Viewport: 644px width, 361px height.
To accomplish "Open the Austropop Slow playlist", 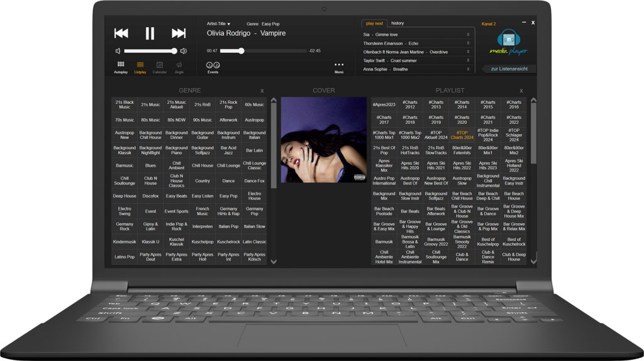I will tap(462, 181).
